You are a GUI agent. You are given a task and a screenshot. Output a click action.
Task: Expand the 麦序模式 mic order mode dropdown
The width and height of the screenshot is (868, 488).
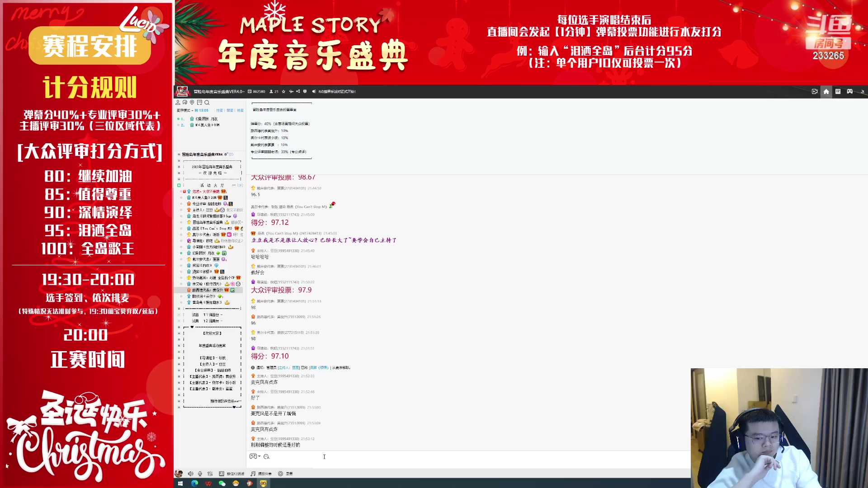184,110
